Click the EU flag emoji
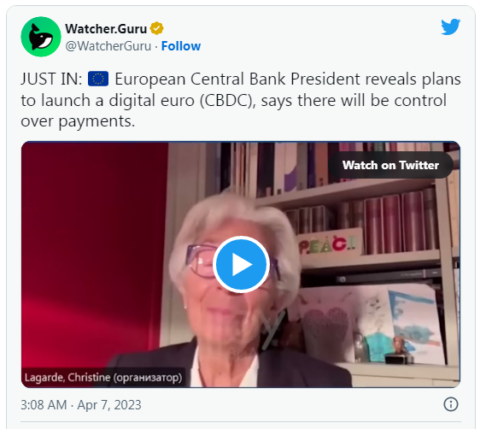This screenshot has width=480, height=429. click(98, 79)
